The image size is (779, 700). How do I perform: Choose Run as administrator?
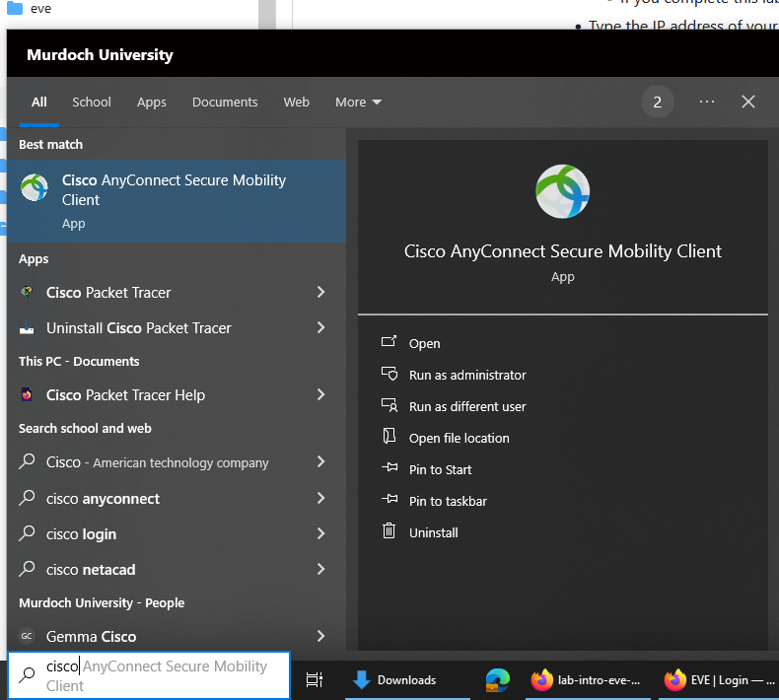click(467, 375)
